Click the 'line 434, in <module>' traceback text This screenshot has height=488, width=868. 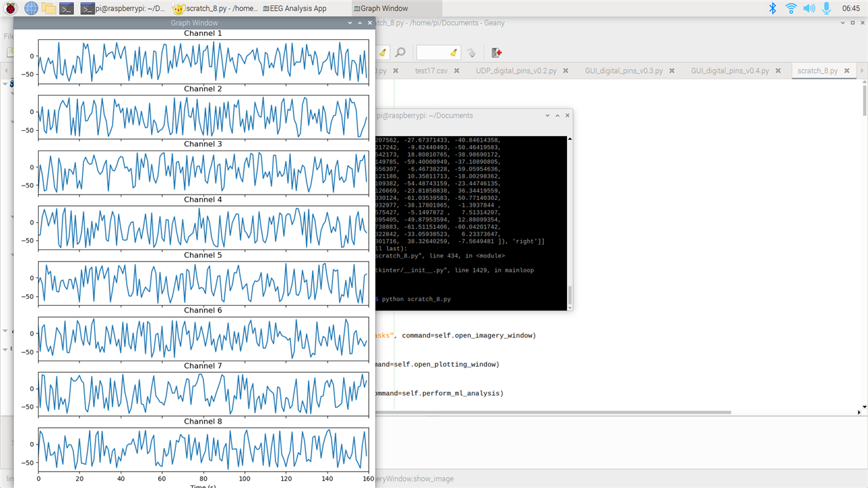466,256
